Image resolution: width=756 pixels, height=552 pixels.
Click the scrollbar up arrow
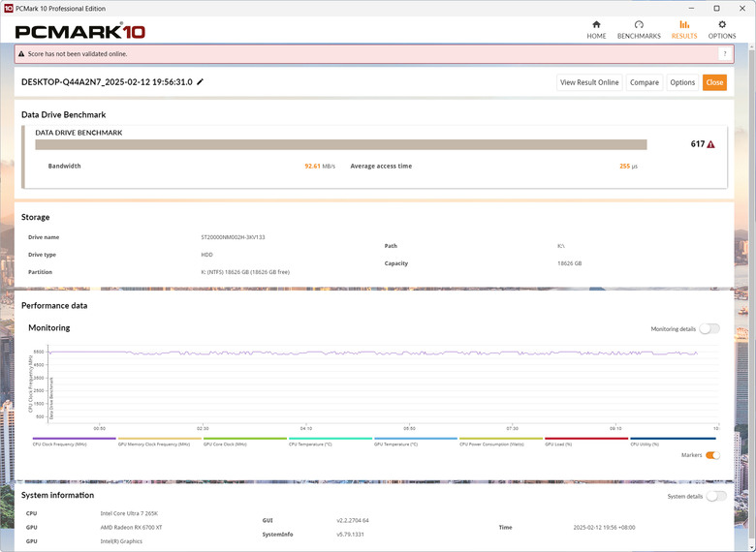(752, 46)
